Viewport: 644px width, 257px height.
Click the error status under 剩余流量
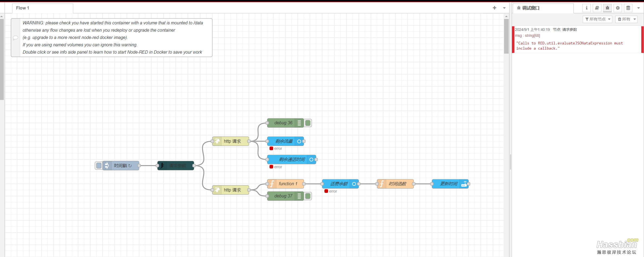pos(276,148)
